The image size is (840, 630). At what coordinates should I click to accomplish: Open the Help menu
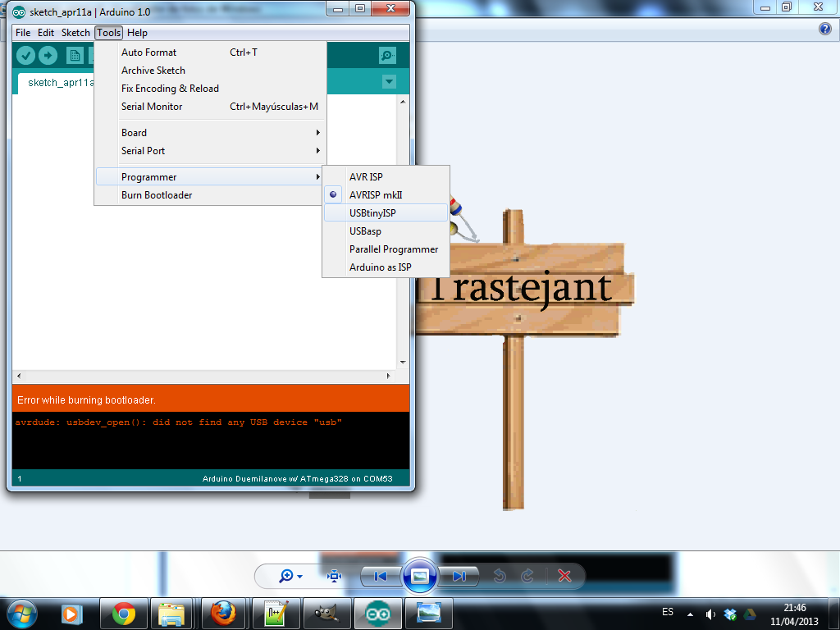pyautogui.click(x=137, y=33)
